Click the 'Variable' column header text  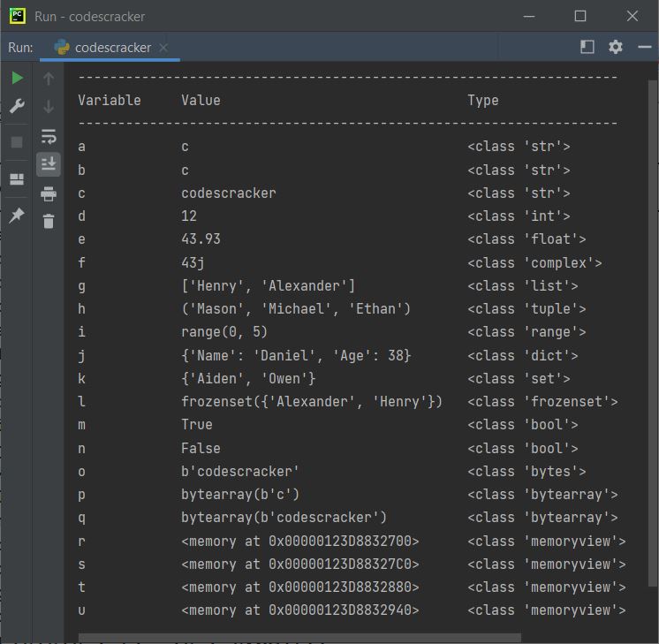coord(110,101)
